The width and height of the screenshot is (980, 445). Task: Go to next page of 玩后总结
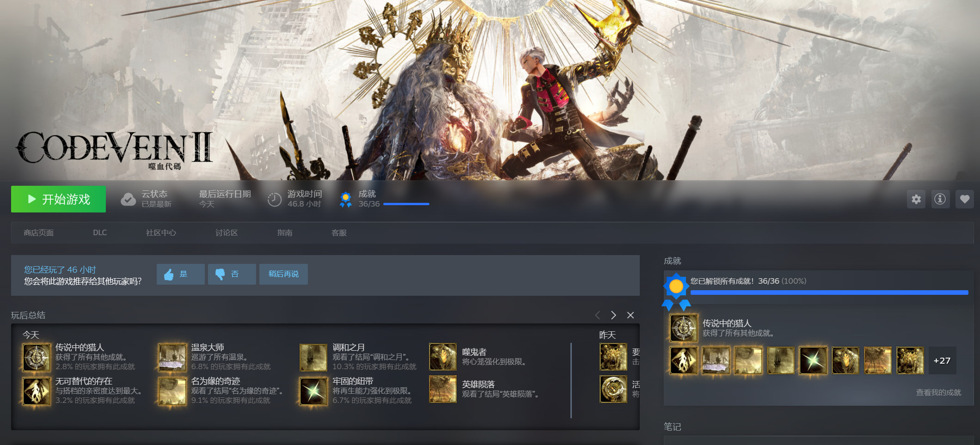[x=613, y=315]
